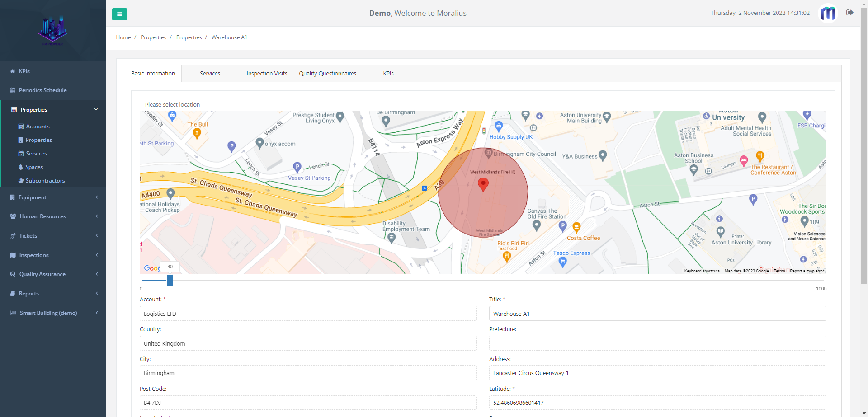Click the Keyboard shortcuts link on the map
Viewport: 868px width, 417px height.
click(702, 271)
